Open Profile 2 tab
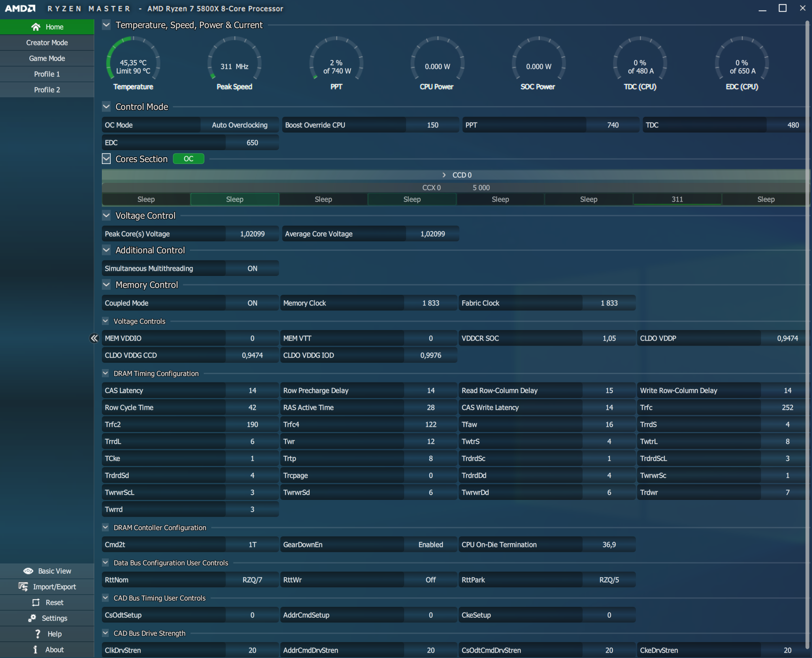This screenshot has width=812, height=658. 47,90
